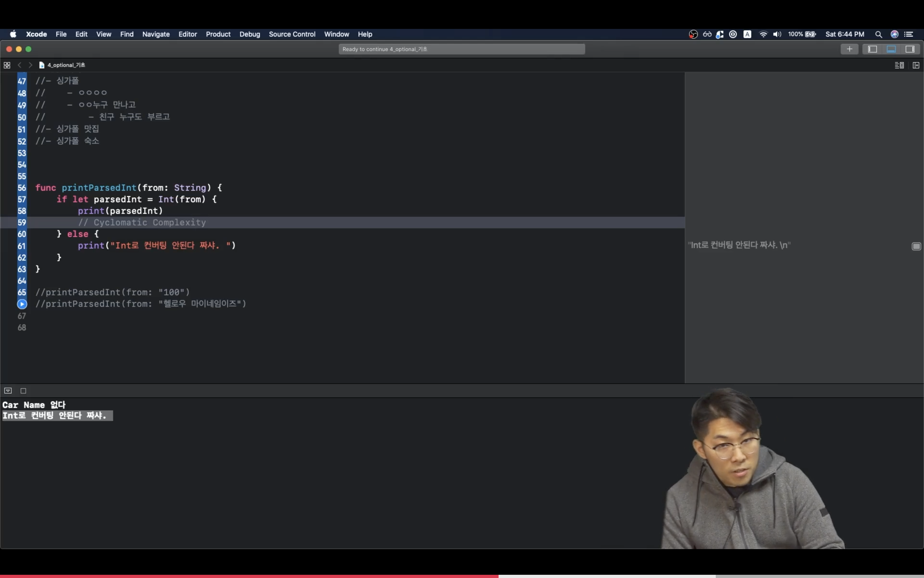Open the Source Control menu
This screenshot has height=578, width=924.
(x=292, y=34)
